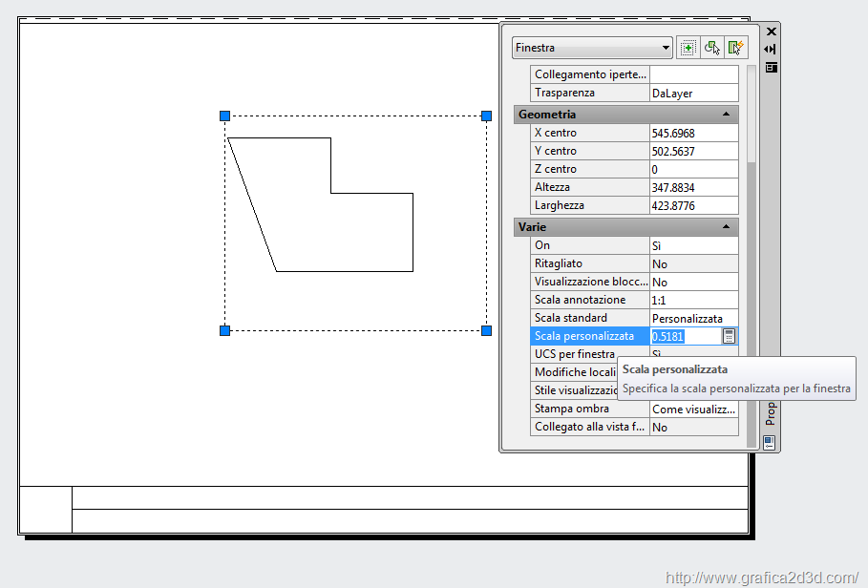Click the small icon at palette bottom-right
868x588 pixels.
pyautogui.click(x=769, y=442)
